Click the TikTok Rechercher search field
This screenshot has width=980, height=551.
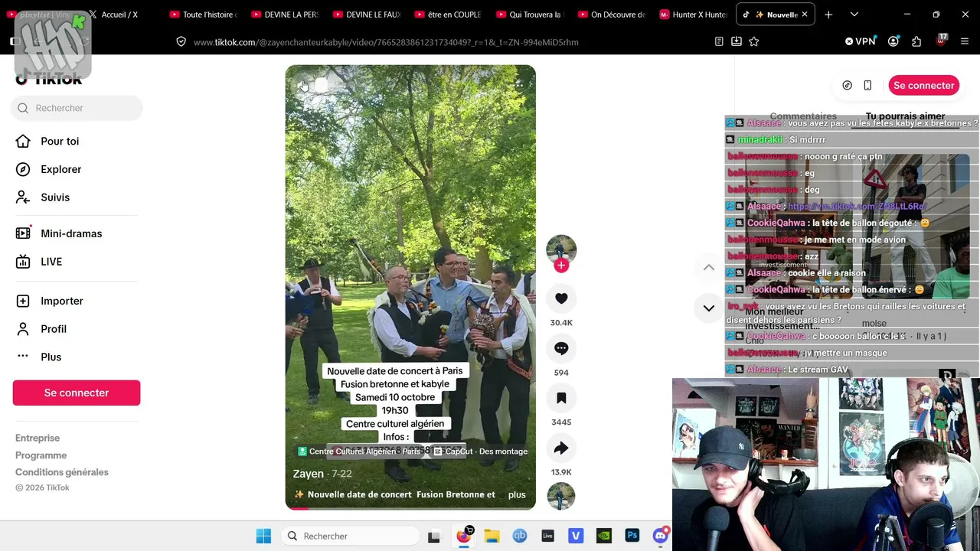[77, 108]
